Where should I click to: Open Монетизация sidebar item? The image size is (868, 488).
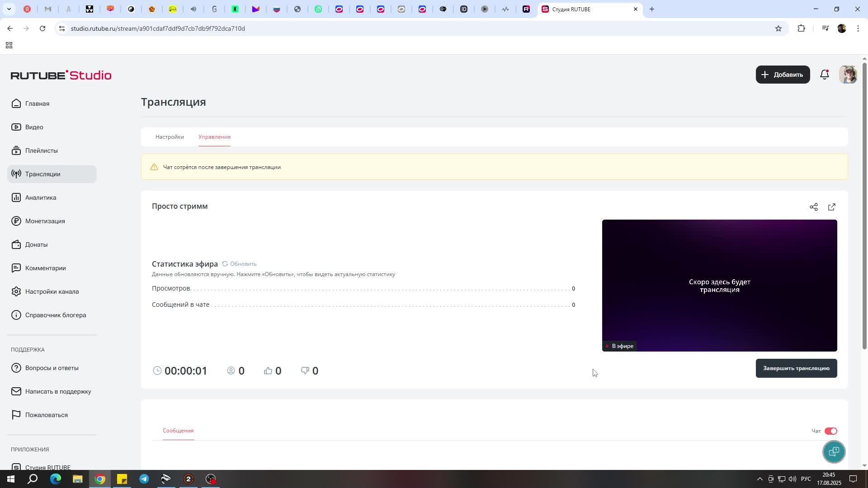coord(45,221)
